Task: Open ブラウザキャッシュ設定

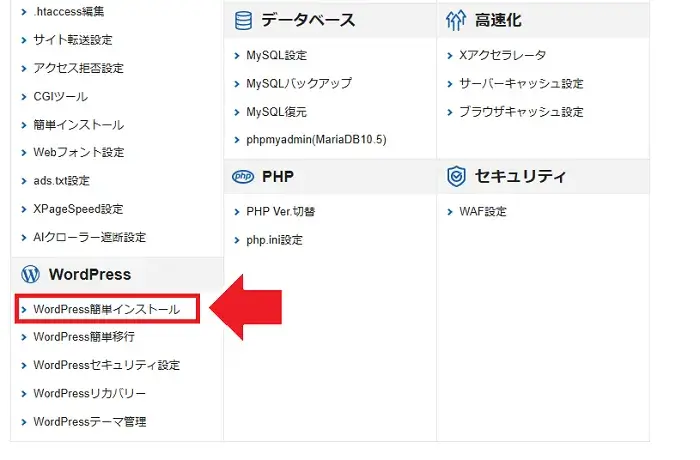Action: tap(521, 112)
